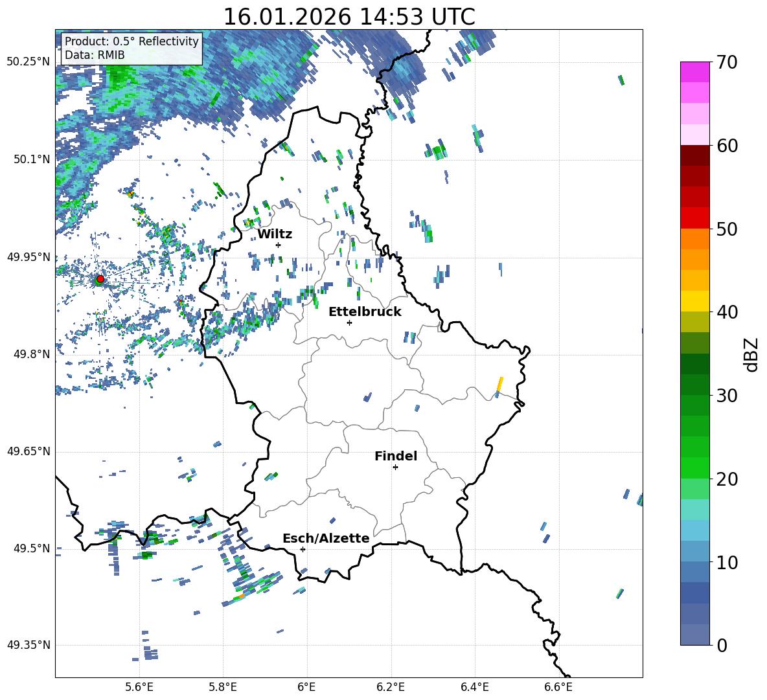
Task: Click the 50.25°N latitude label
Action: point(29,62)
